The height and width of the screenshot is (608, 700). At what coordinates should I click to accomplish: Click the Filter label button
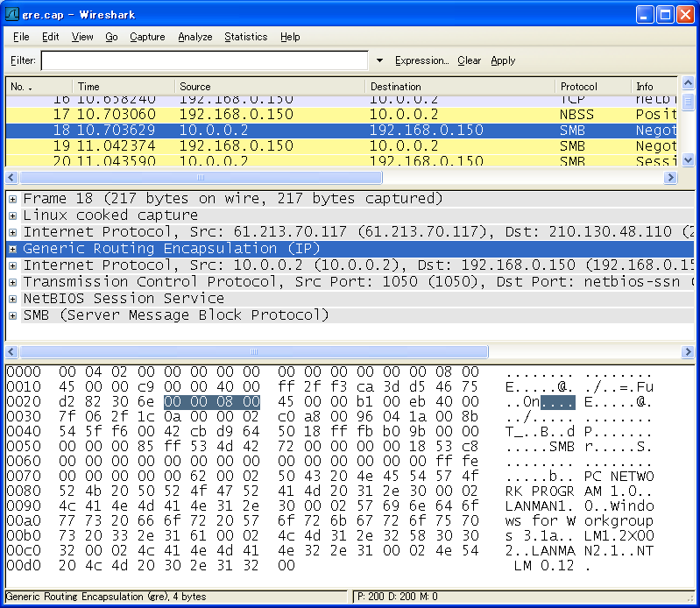pos(23,60)
